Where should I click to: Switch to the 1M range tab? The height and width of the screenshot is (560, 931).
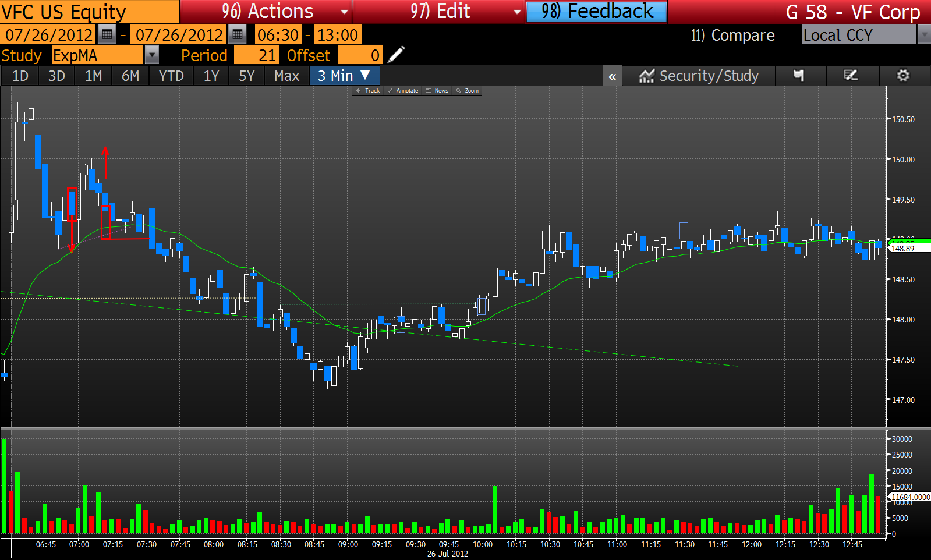click(93, 76)
